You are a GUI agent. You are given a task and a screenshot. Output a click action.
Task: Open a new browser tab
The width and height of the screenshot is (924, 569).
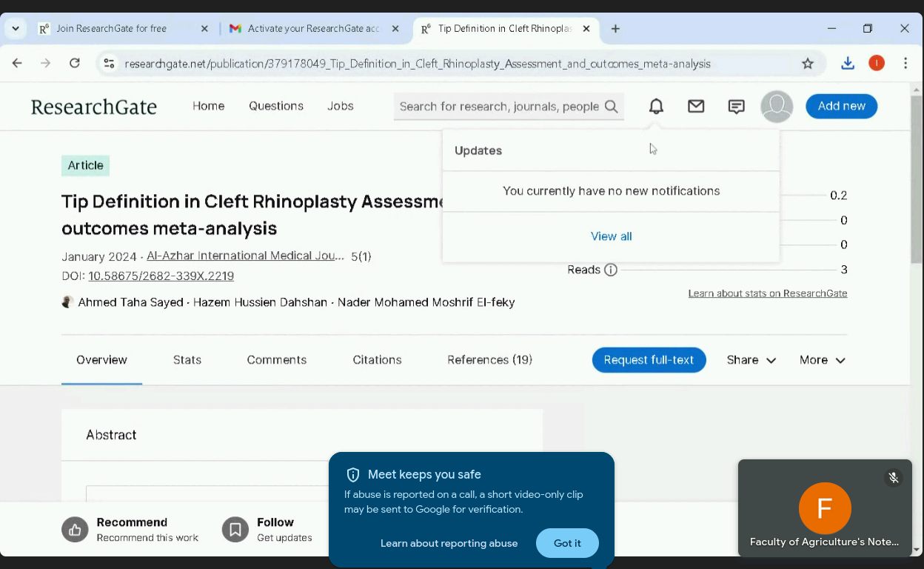click(x=615, y=29)
